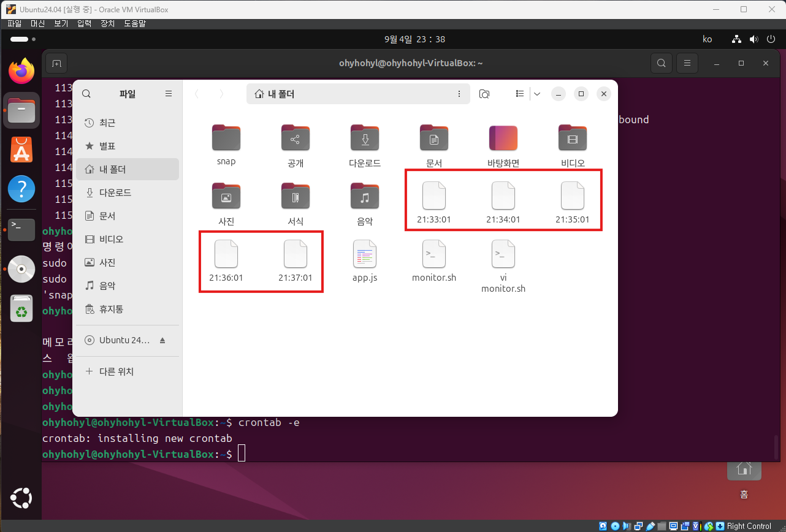Select the 'vi monitor.sh' file
This screenshot has height=532, width=786.
click(503, 267)
